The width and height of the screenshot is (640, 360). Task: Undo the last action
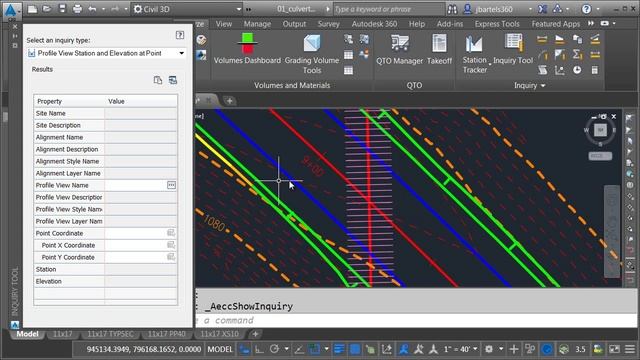coord(92,9)
